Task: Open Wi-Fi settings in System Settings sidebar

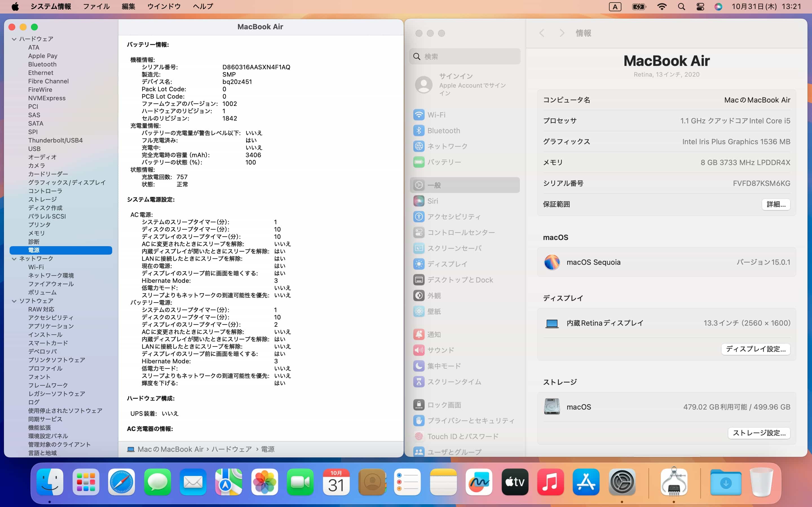Action: point(436,115)
